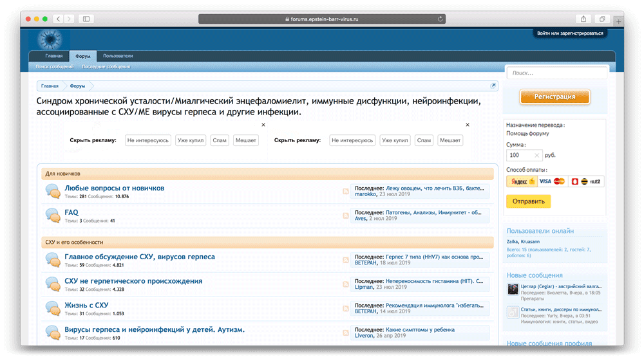Go to the Главная tab
The height and width of the screenshot is (357, 644).
point(54,56)
